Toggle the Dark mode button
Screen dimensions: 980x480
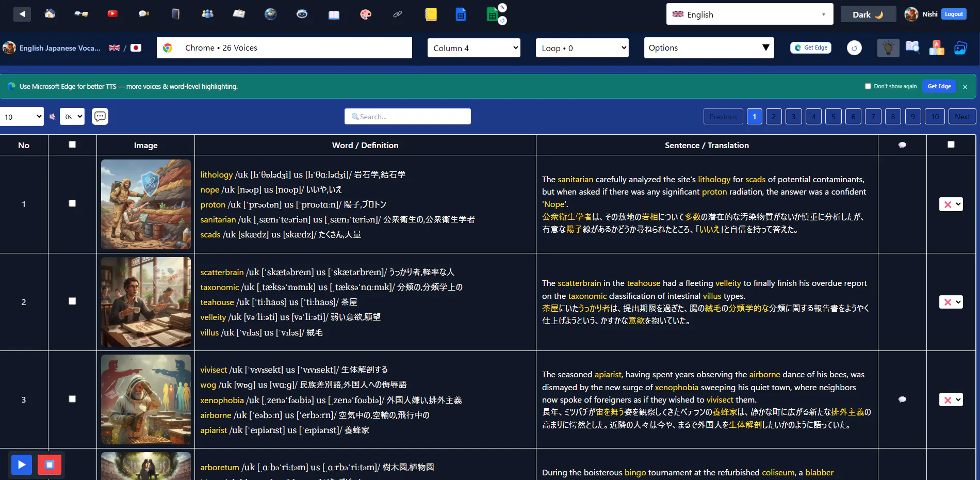pyautogui.click(x=868, y=14)
